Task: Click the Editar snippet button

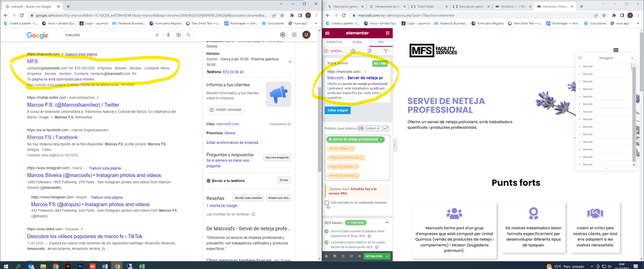Action: 338,110
